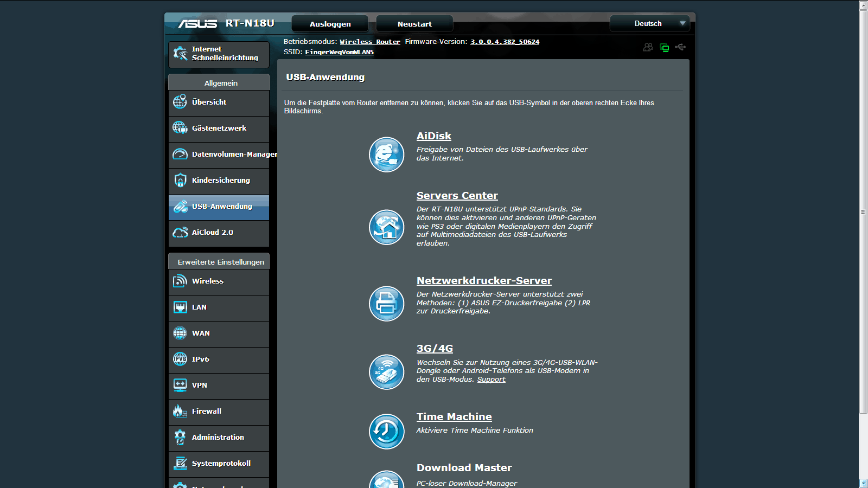Open Kindersicherung menu item

tap(219, 181)
